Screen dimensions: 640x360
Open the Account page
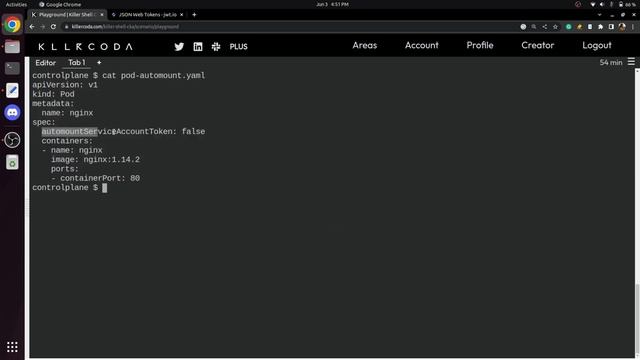click(422, 45)
